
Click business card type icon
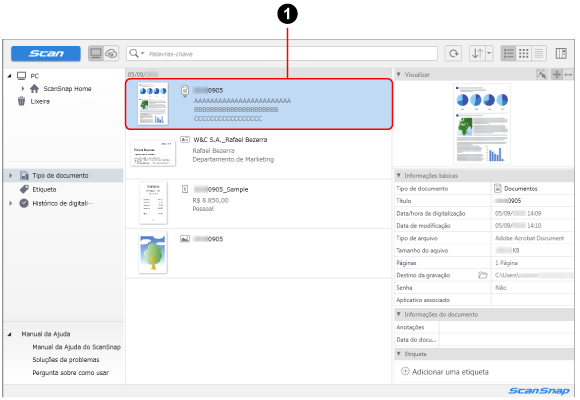click(x=185, y=139)
